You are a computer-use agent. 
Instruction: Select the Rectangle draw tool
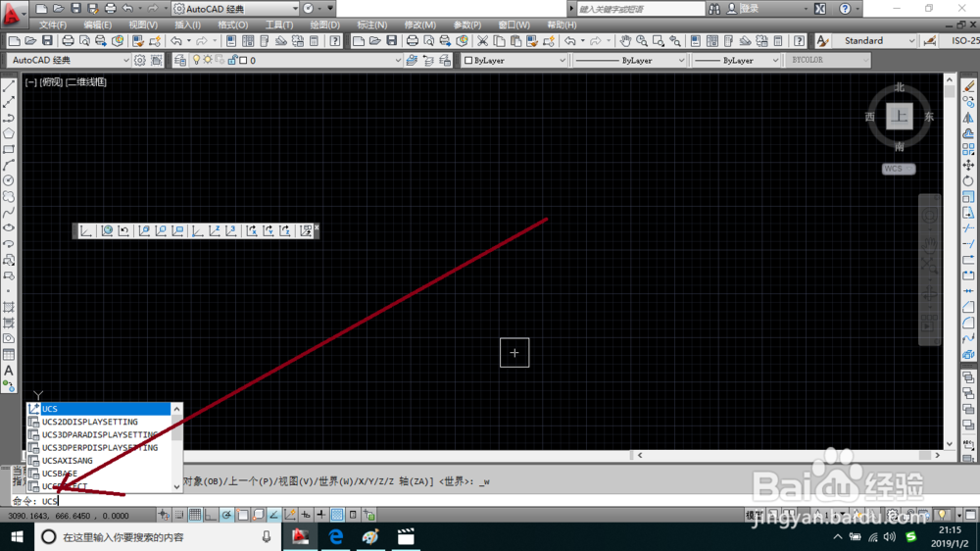click(x=9, y=149)
